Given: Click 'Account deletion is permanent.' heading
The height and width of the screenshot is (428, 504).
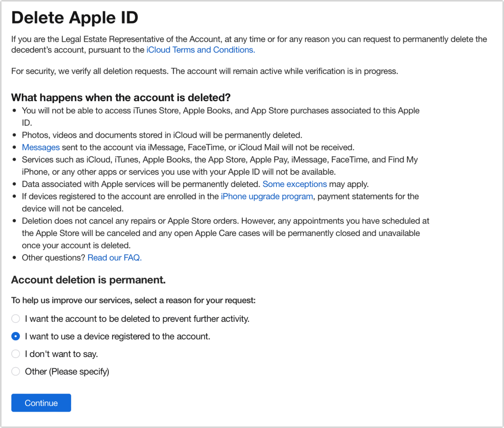Looking at the screenshot, I should (x=89, y=280).
